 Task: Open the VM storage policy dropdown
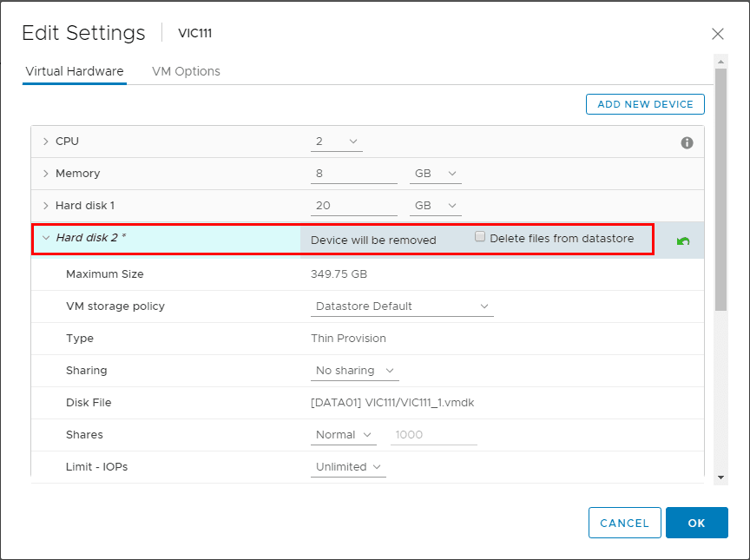tap(402, 306)
